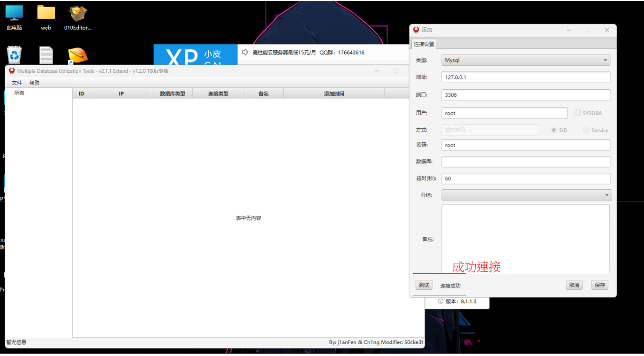Click the 高性能云服务器 advertisement text

click(308, 53)
